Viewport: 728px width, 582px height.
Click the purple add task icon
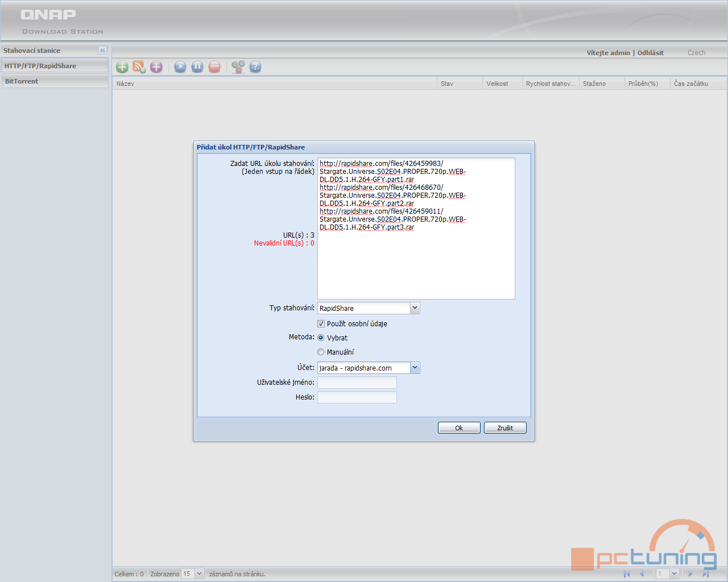(156, 67)
